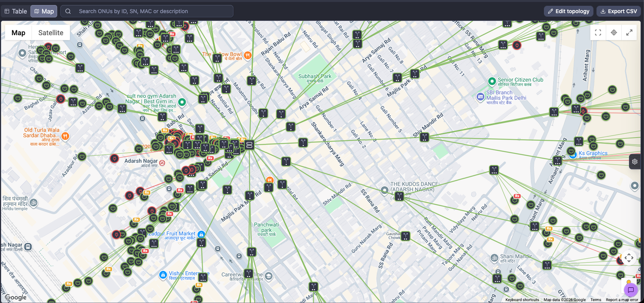Open the Terms link
Viewport: 644px width, 303px height.
(595, 300)
